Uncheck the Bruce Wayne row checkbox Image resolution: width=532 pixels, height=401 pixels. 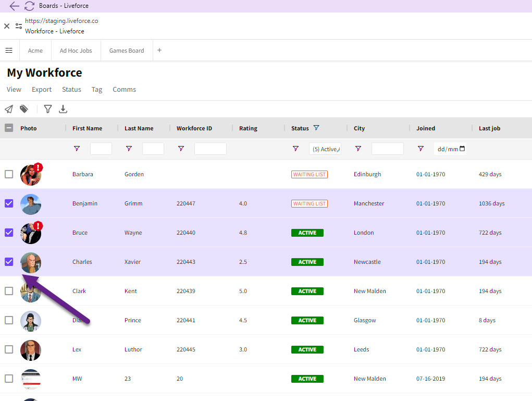point(9,233)
